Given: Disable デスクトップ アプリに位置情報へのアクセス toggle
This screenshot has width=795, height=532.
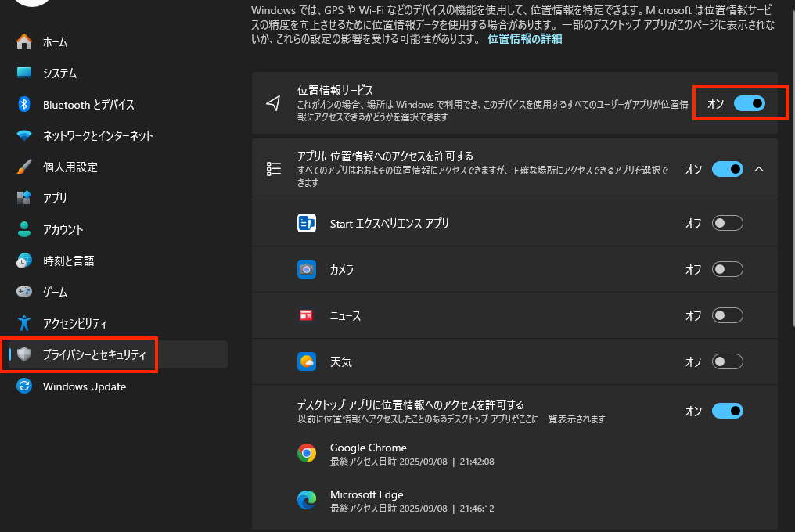Looking at the screenshot, I should pos(727,411).
